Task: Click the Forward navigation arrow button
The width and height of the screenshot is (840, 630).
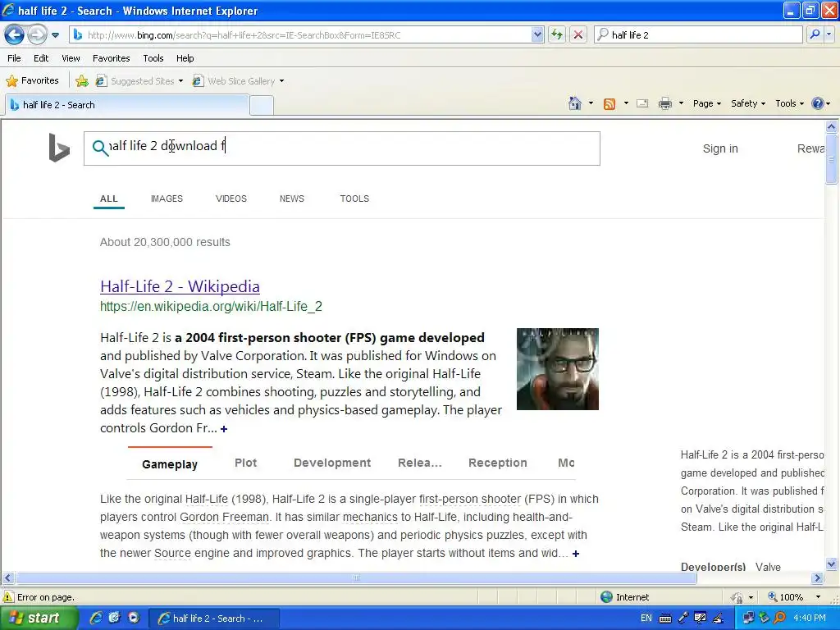Action: (x=36, y=34)
